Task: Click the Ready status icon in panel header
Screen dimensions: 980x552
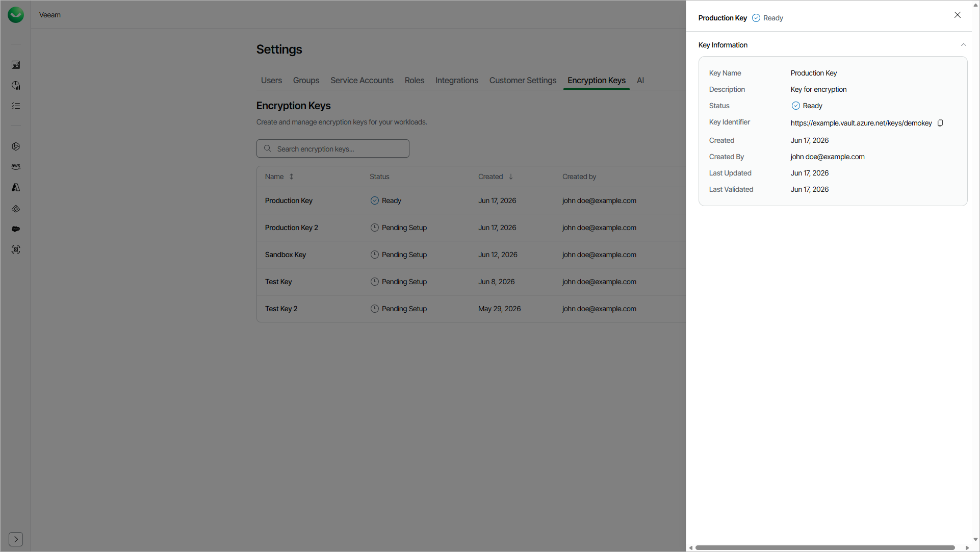Action: (756, 18)
